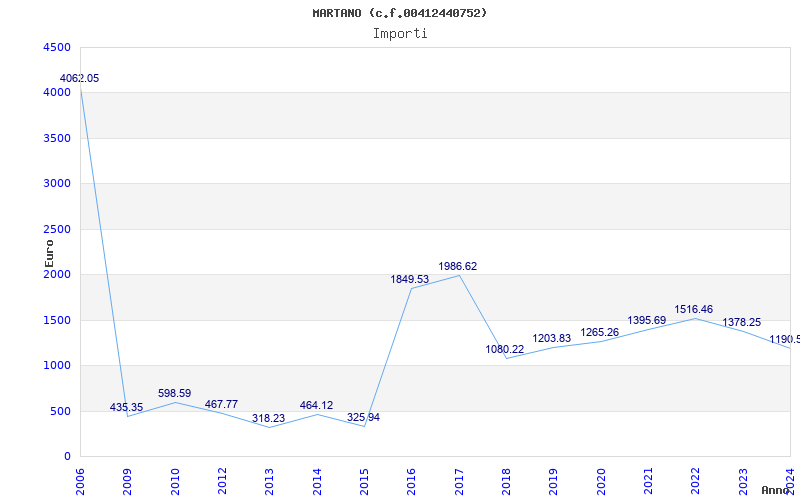Viewport: 800px width, 500px height.
Task: Click the x-axis year 2022
Action: coord(695,482)
